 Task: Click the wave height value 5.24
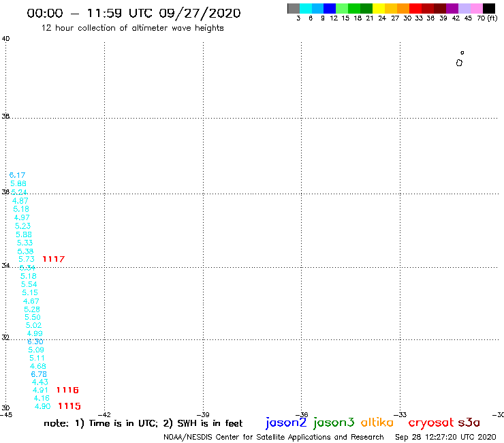point(19,192)
